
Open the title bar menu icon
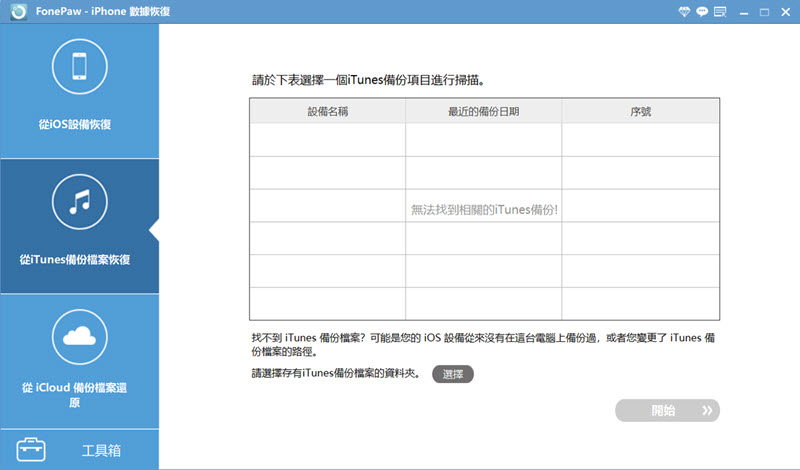722,13
